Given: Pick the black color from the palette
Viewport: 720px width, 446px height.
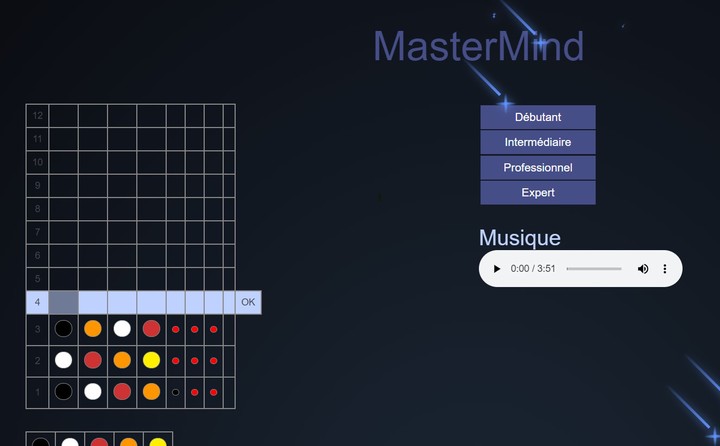Looking at the screenshot, I should pyautogui.click(x=40, y=441).
